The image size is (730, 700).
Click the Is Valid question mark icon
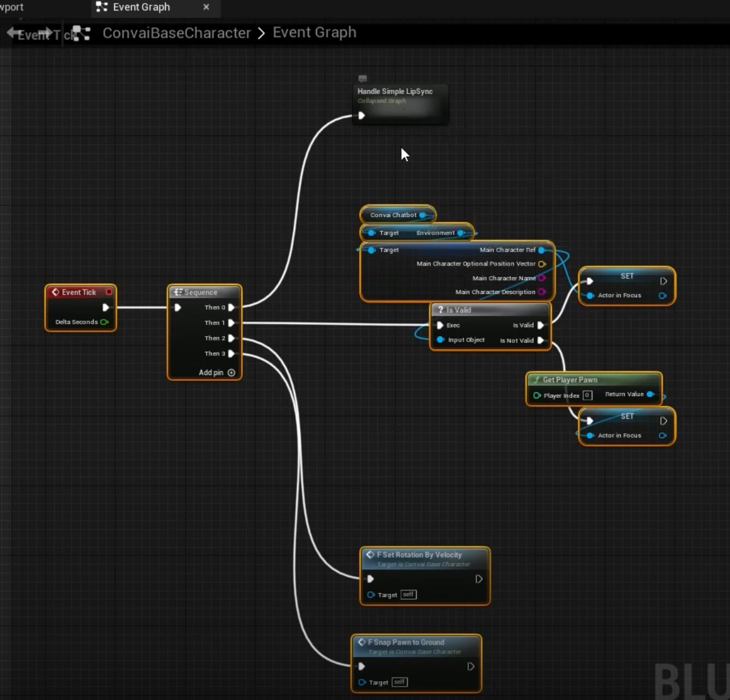click(x=440, y=310)
